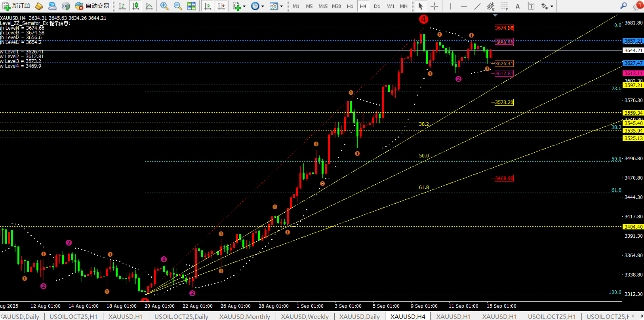Click the 3626.41 orange level label
Viewport: 644px width, 320px height.
(504, 64)
